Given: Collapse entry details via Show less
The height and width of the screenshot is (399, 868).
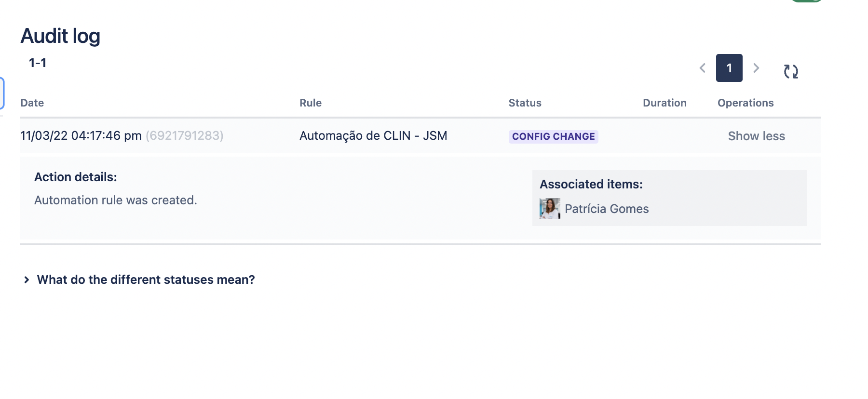Looking at the screenshot, I should (x=756, y=136).
